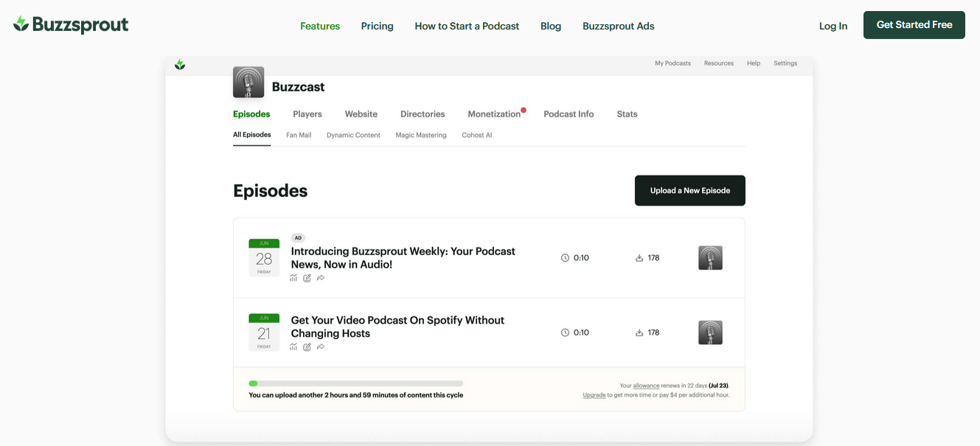Screen dimensions: 980x446
Task: Click the edit icon for Buzzsprout Weekly episode
Action: [x=307, y=278]
